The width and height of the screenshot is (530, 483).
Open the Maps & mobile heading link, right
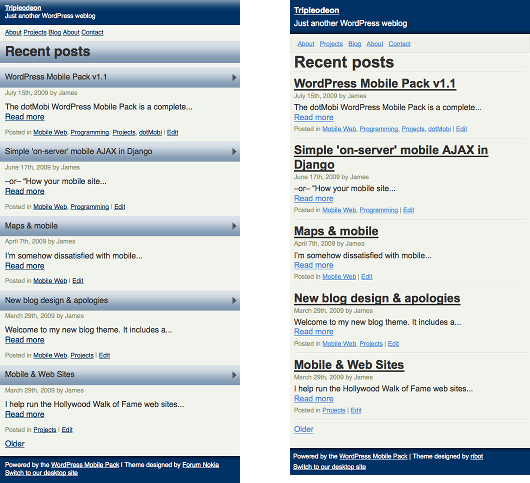pos(336,231)
